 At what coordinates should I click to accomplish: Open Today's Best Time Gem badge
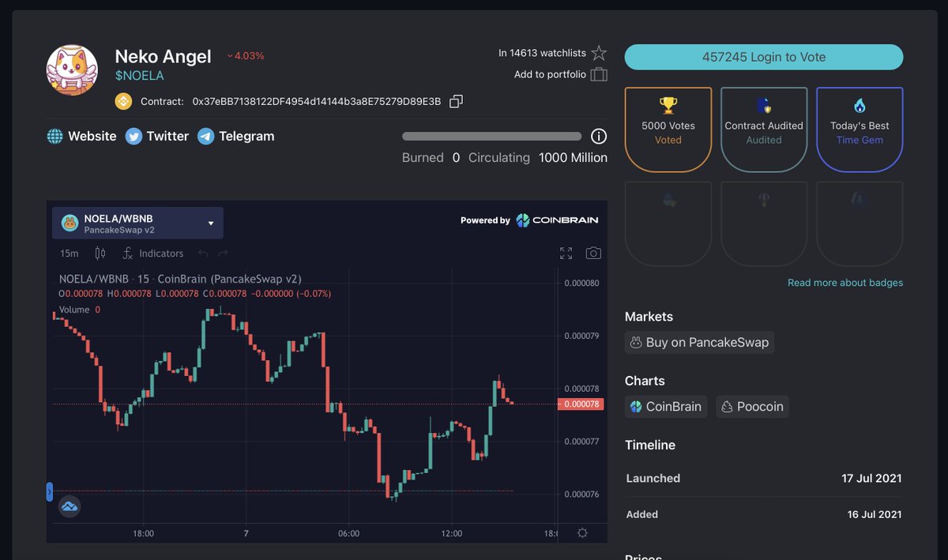pyautogui.click(x=860, y=130)
